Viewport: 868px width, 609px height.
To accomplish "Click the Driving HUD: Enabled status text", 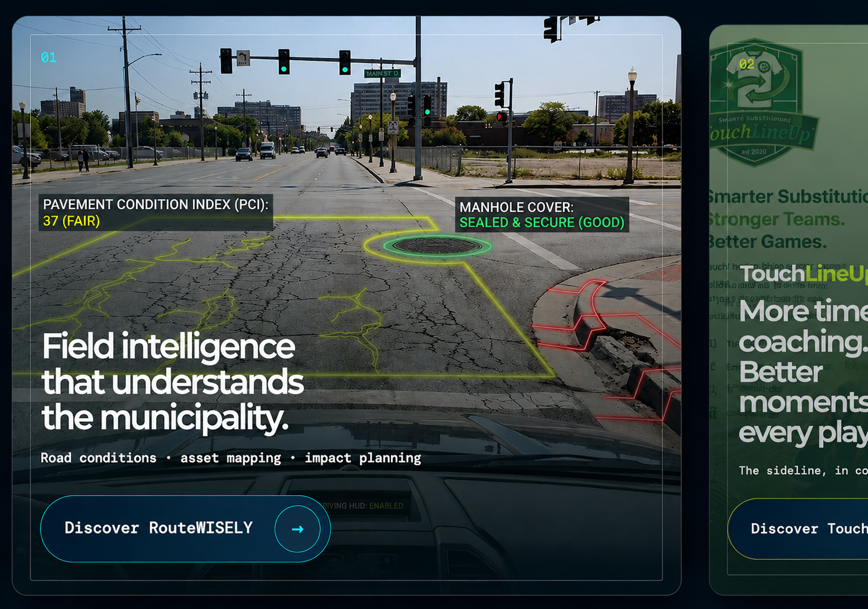I will pos(362,506).
